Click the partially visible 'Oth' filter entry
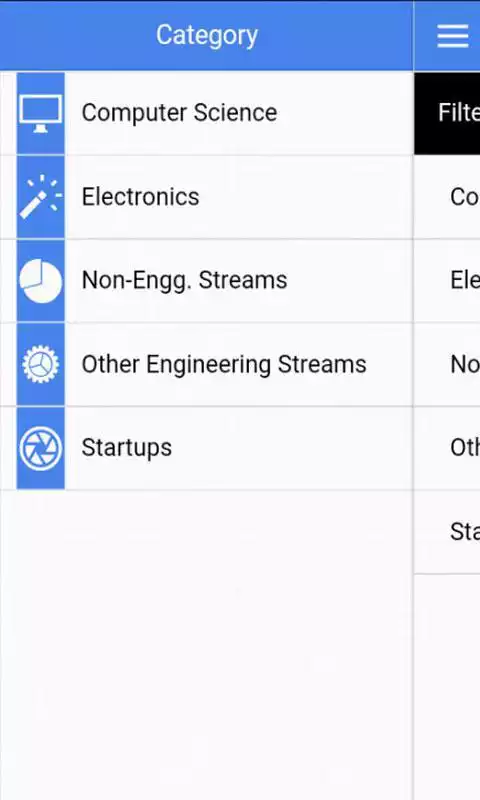Viewport: 480px width, 800px height. pos(447,448)
